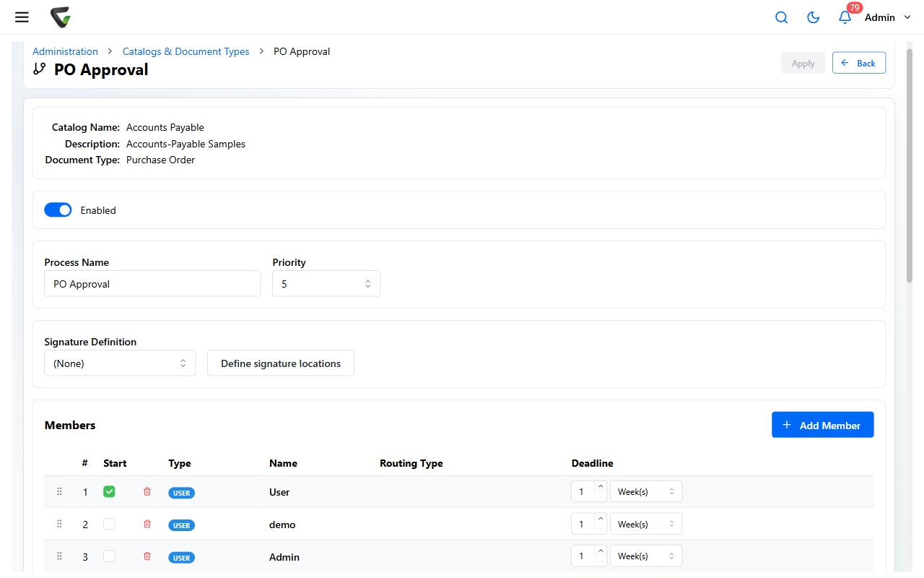Delete the demo member via trash icon

pyautogui.click(x=147, y=524)
